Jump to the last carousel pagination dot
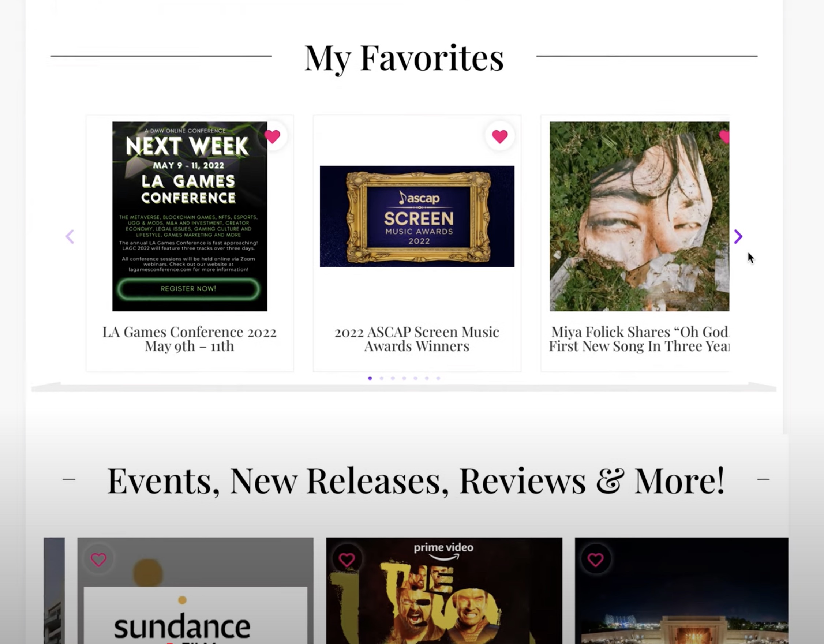This screenshot has height=644, width=824. click(438, 378)
